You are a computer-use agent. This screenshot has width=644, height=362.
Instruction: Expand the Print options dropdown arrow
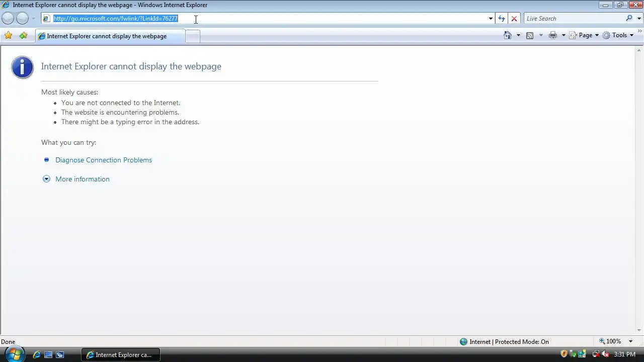[563, 35]
